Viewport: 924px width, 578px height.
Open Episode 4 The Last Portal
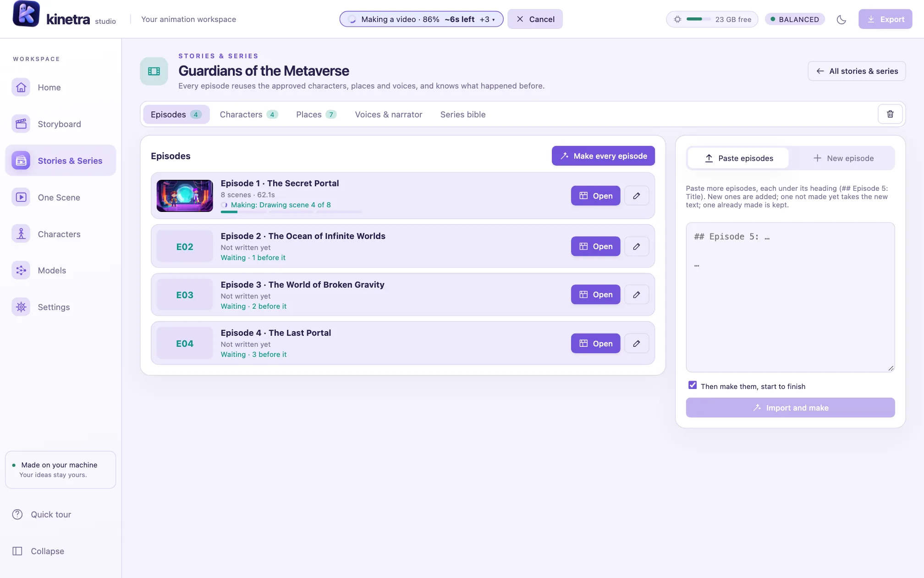tap(595, 344)
